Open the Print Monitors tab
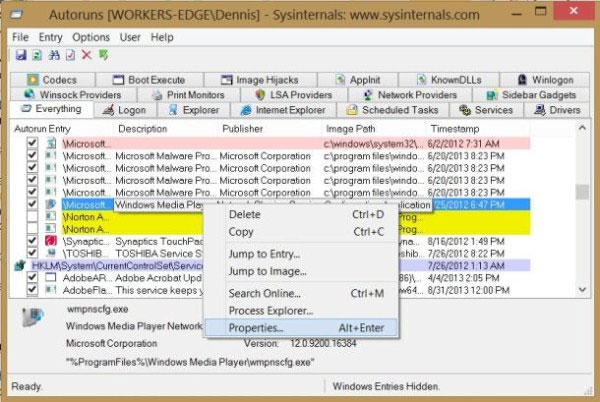The height and width of the screenshot is (402, 600). coord(189,94)
